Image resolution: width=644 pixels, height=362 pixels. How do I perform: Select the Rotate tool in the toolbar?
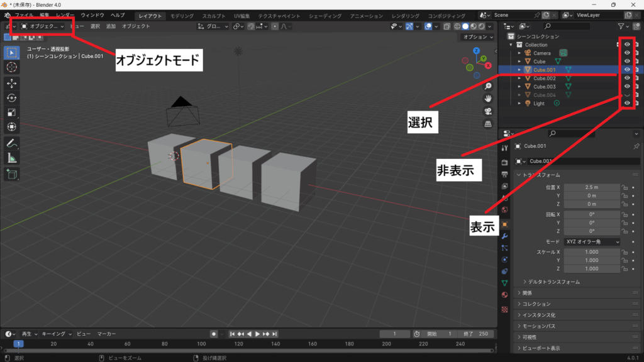coord(11,97)
